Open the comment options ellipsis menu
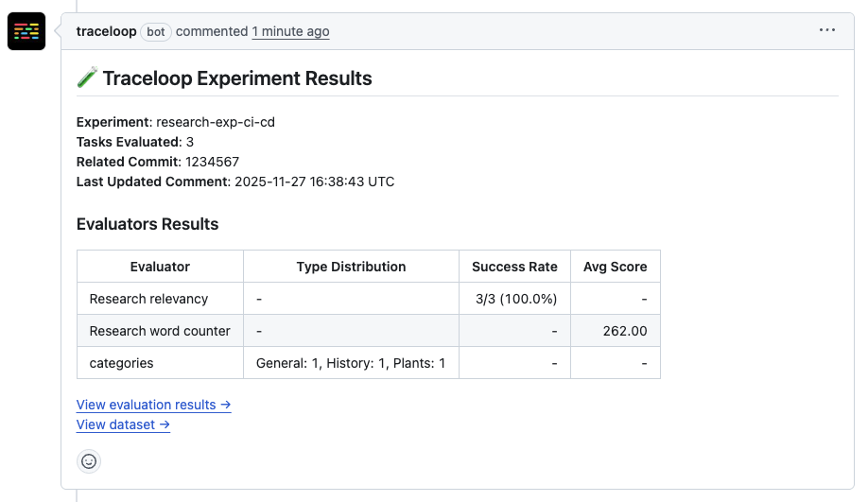 pyautogui.click(x=827, y=30)
